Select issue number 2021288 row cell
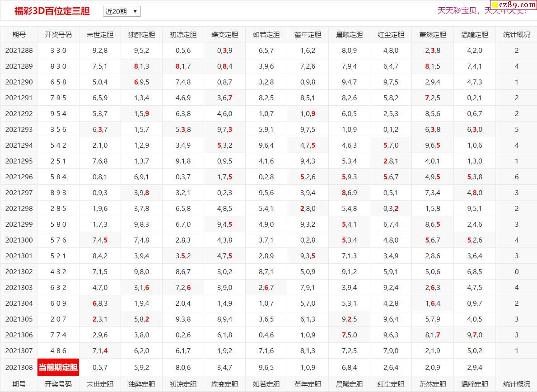 (x=19, y=50)
